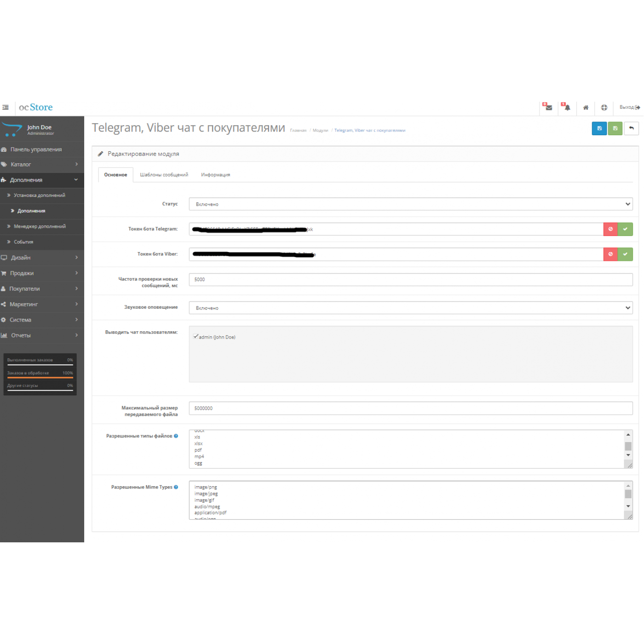Clear the Telegram bot token with red button
The width and height of the screenshot is (644, 644).
[x=610, y=229]
